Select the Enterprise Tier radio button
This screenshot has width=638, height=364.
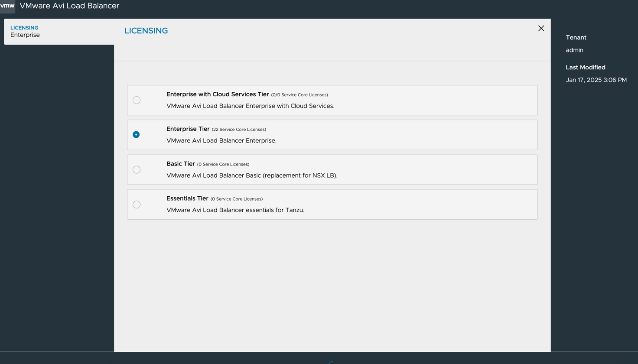136,135
